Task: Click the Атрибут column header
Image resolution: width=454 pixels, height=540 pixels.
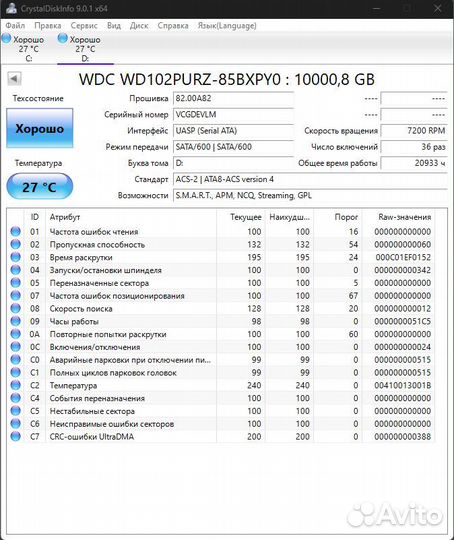Action: coord(131,217)
